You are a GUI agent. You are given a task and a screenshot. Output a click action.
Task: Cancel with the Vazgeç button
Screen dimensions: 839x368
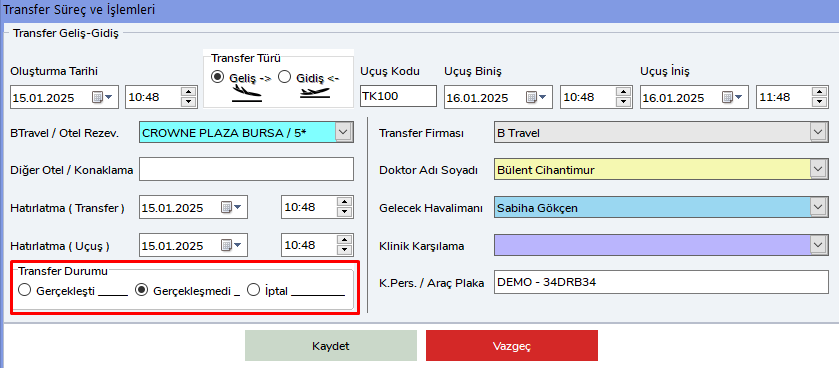coord(512,346)
